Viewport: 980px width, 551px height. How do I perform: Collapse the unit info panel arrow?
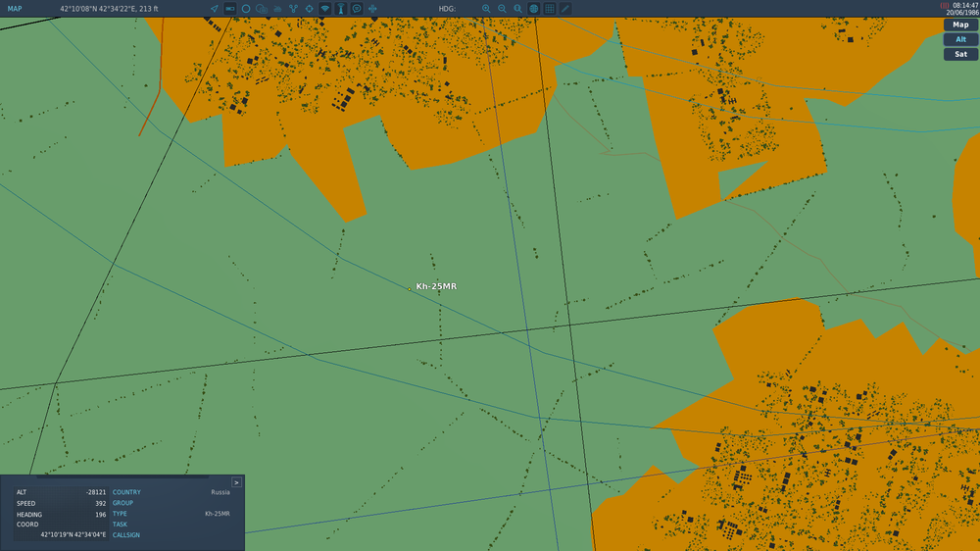tap(236, 482)
